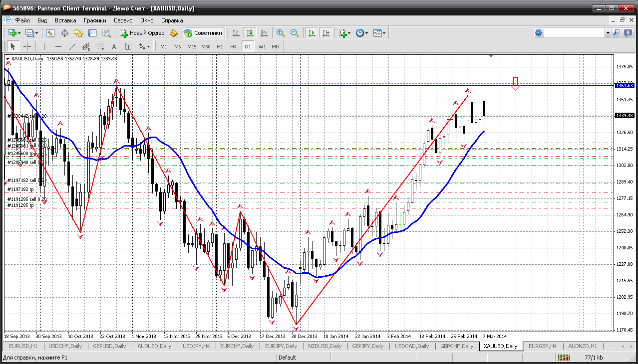
Task: Switch to the EURUSD,H1 chart tab
Action: [24, 346]
